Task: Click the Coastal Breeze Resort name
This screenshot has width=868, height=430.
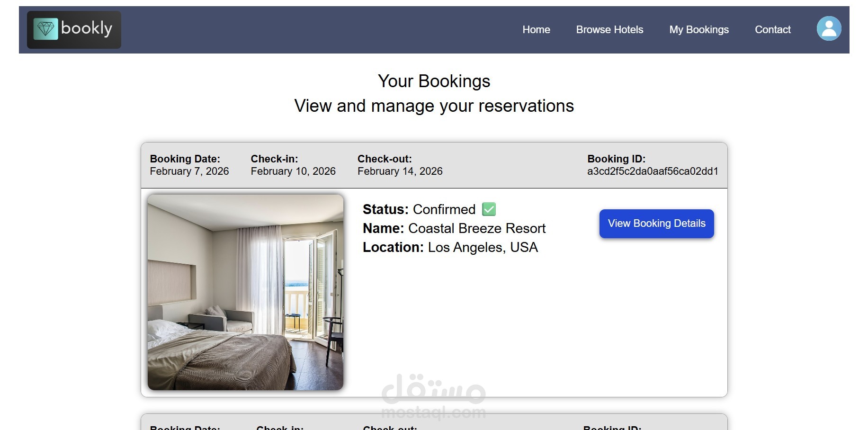Action: click(x=477, y=228)
